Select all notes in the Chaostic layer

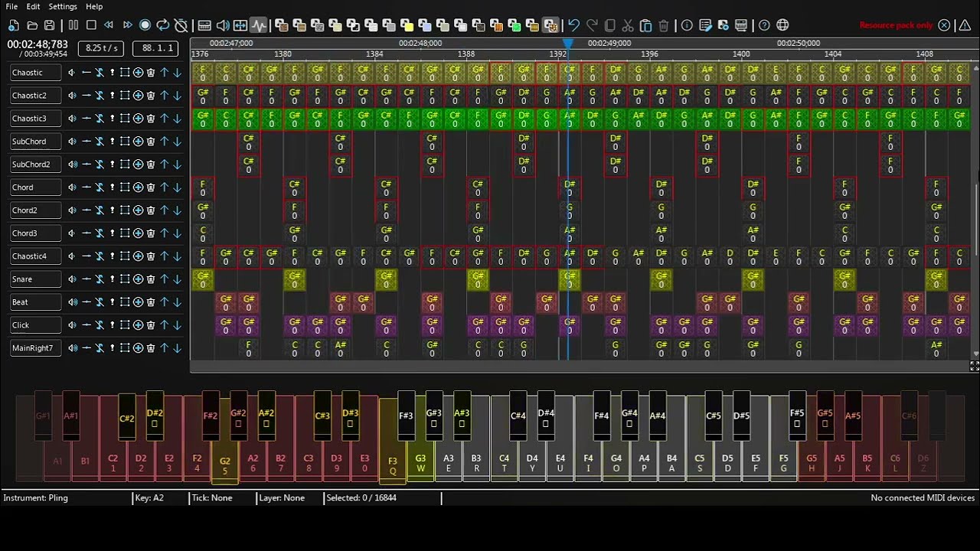[125, 73]
